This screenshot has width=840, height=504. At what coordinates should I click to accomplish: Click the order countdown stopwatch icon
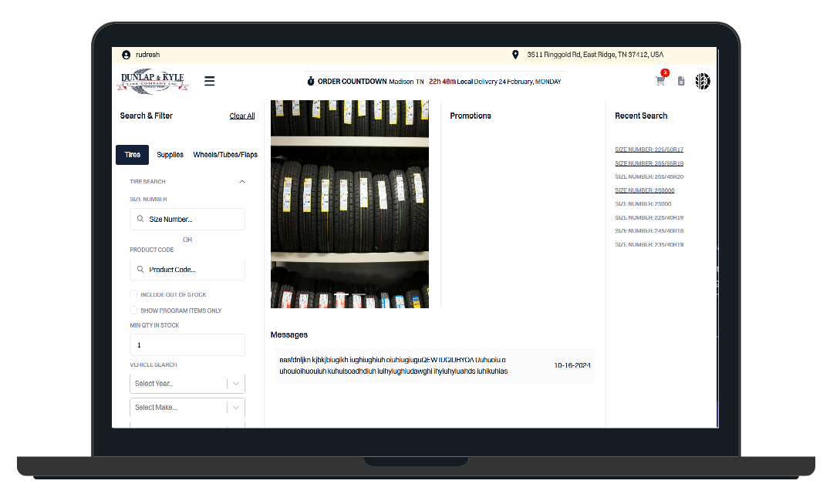pyautogui.click(x=311, y=82)
